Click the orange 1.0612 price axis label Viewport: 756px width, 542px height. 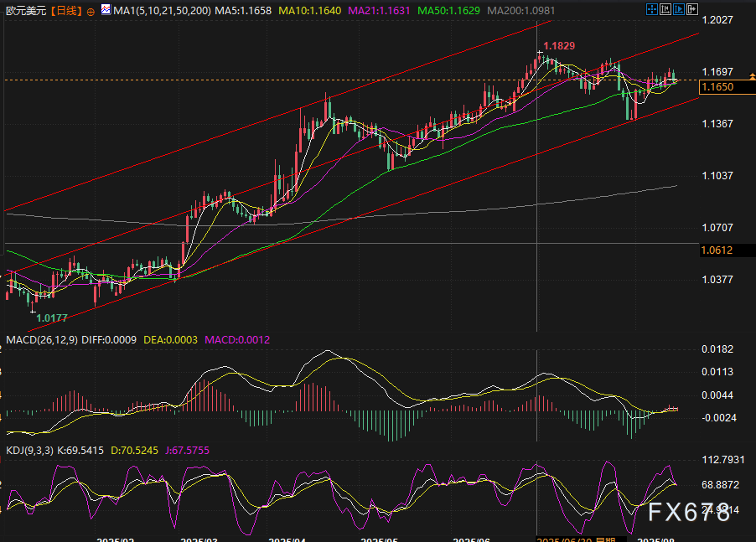tap(717, 250)
